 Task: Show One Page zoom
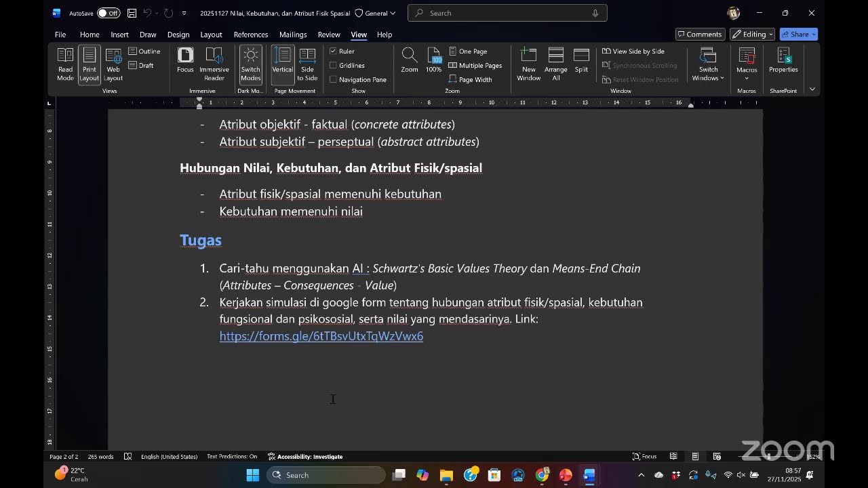pos(468,52)
